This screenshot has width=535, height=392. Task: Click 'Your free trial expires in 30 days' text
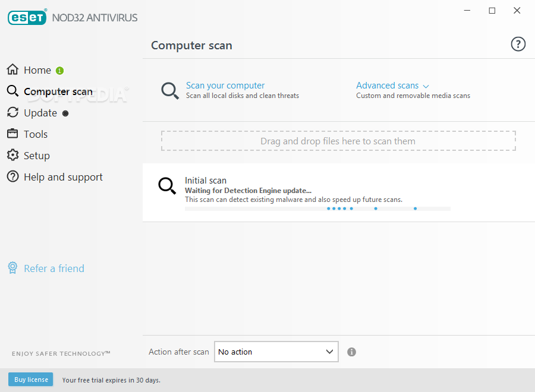pos(111,380)
